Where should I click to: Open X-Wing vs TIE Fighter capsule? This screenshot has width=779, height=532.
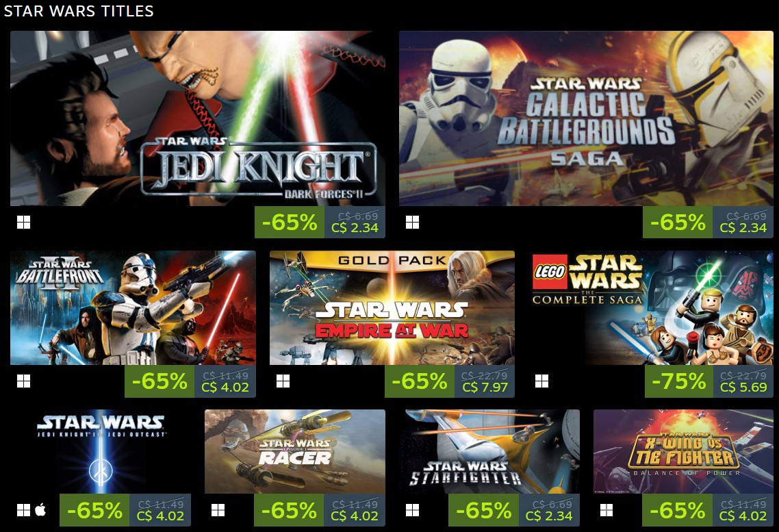tap(684, 451)
